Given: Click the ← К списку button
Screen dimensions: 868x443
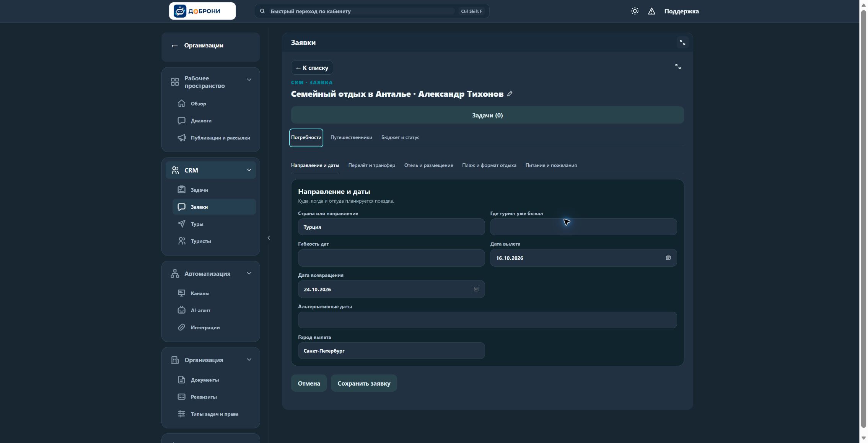Looking at the screenshot, I should pos(312,68).
